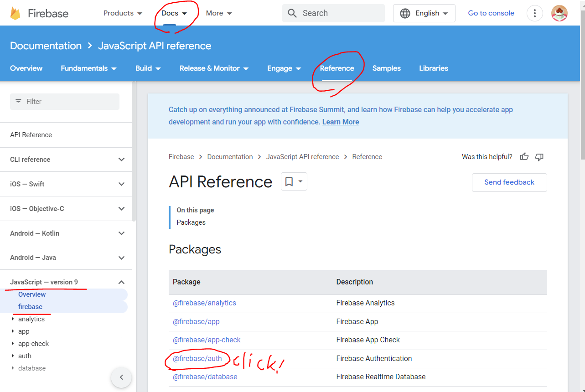Click JavaScript API reference header title
The width and height of the screenshot is (585, 392).
pyautogui.click(x=155, y=46)
